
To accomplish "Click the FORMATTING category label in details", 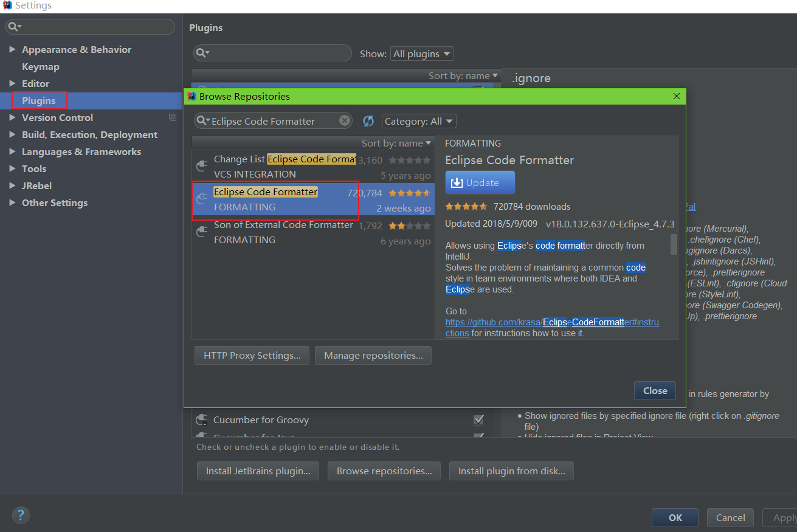I will click(x=473, y=143).
